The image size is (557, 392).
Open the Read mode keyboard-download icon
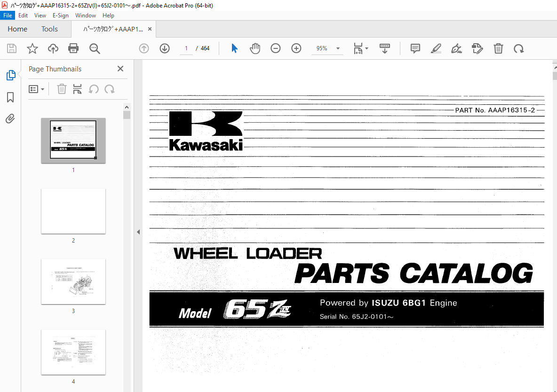coord(385,48)
